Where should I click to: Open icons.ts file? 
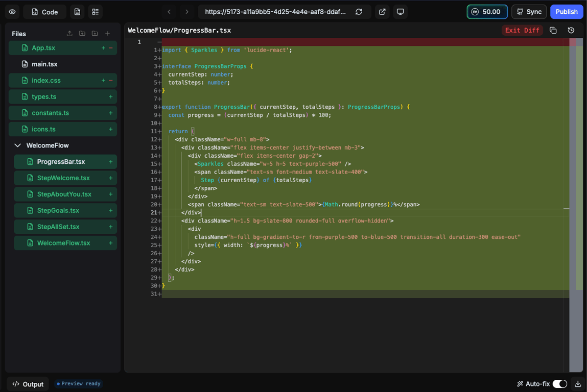pyautogui.click(x=62, y=129)
